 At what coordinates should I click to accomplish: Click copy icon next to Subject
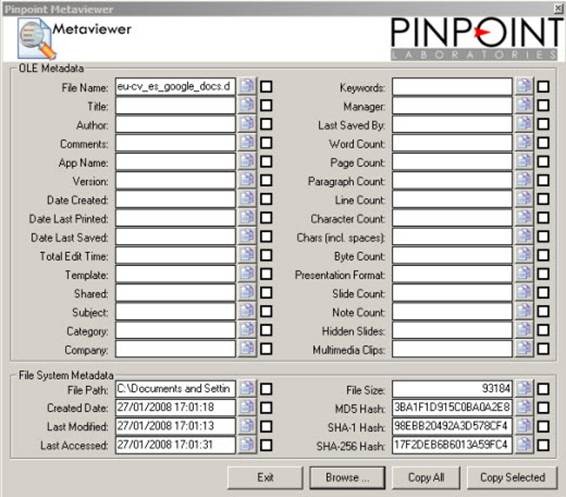(247, 312)
